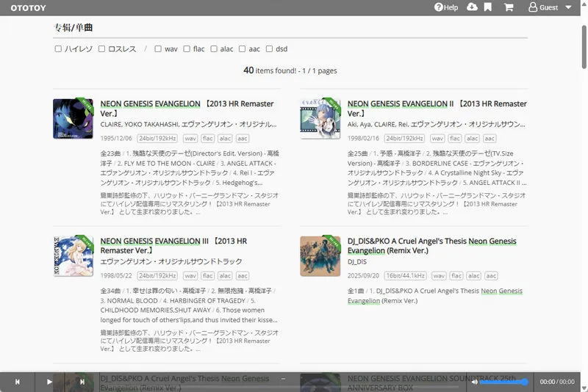Open the Help link in header
The height and width of the screenshot is (392, 588).
[x=446, y=7]
